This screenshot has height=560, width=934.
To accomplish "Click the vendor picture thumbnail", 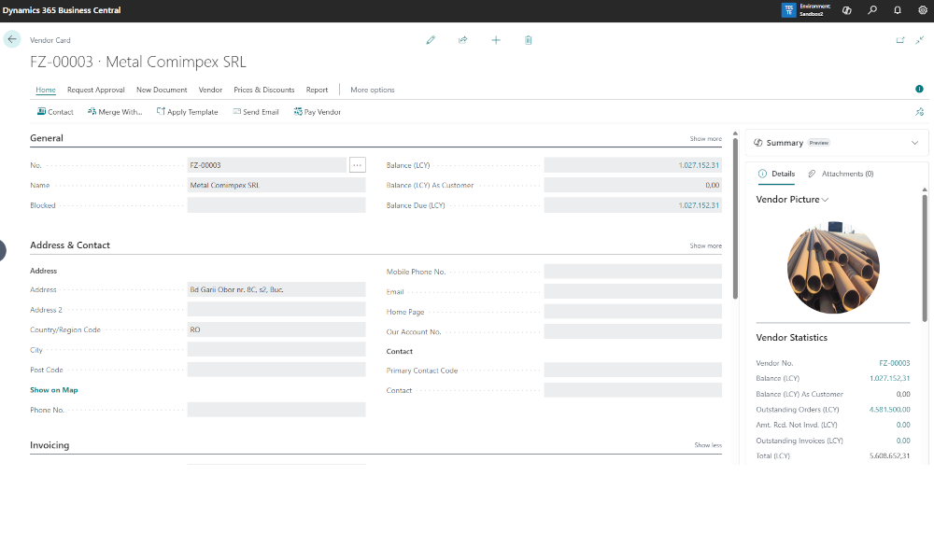I will coord(833,268).
